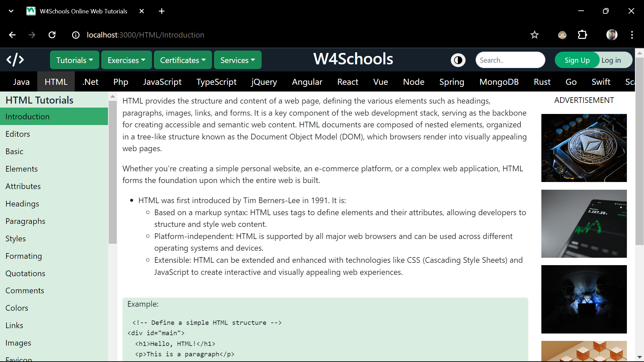Select the TypeScript language tab
Screen dimensions: 644x362
(216, 82)
